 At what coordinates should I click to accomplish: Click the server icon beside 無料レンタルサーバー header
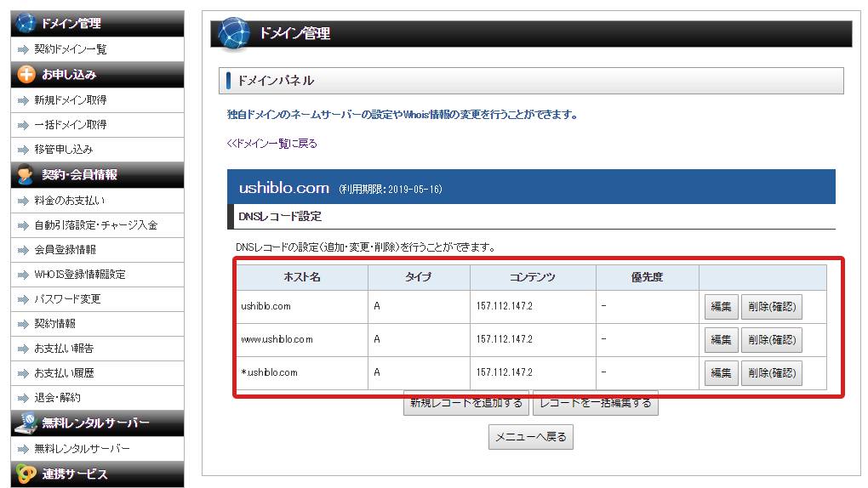pos(26,423)
